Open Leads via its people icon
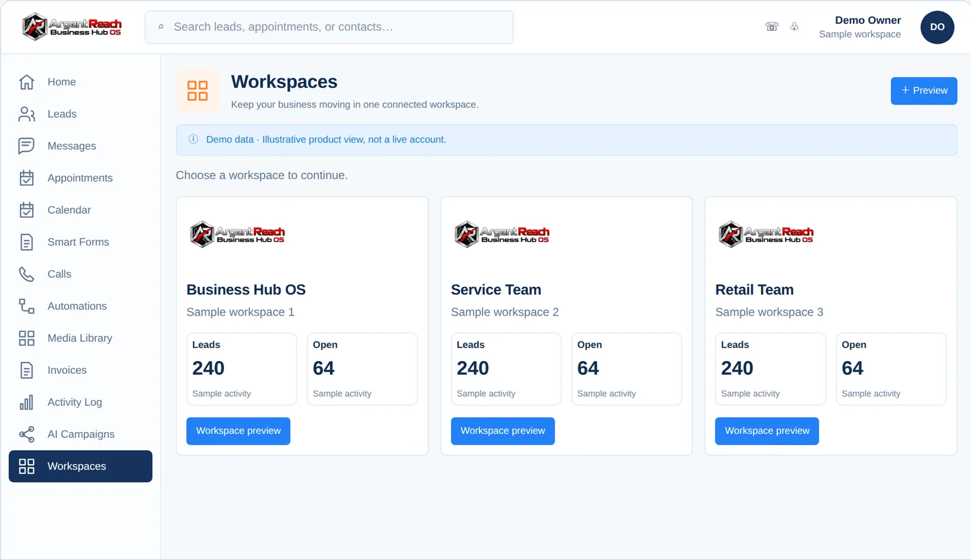 click(x=27, y=114)
